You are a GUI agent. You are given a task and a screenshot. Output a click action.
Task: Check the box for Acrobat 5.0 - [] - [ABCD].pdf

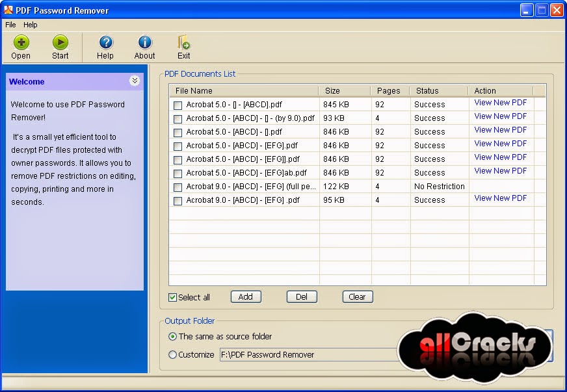pos(178,105)
